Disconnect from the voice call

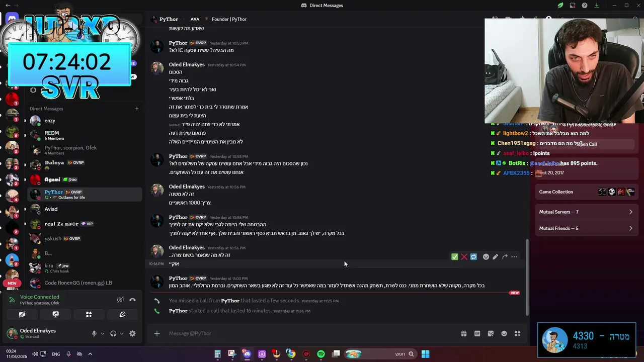132,300
